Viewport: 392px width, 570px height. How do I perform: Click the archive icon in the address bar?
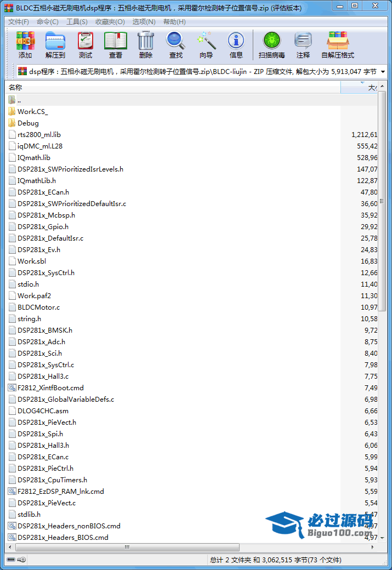22,71
